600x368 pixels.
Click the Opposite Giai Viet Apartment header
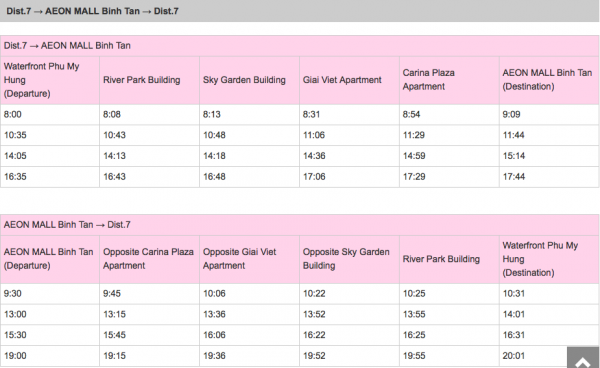coord(249,259)
